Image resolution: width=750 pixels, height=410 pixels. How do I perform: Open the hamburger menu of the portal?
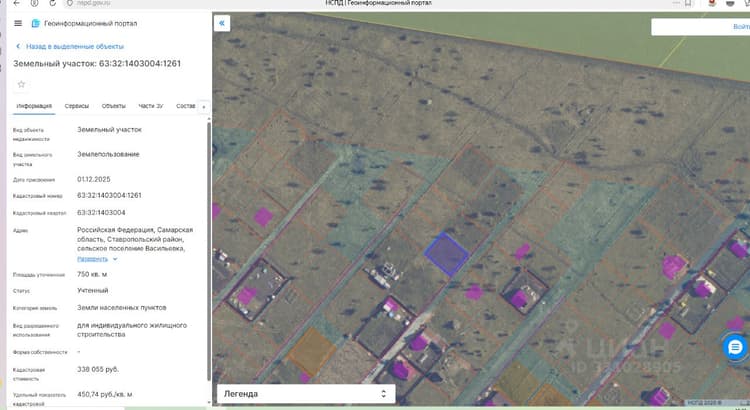18,23
